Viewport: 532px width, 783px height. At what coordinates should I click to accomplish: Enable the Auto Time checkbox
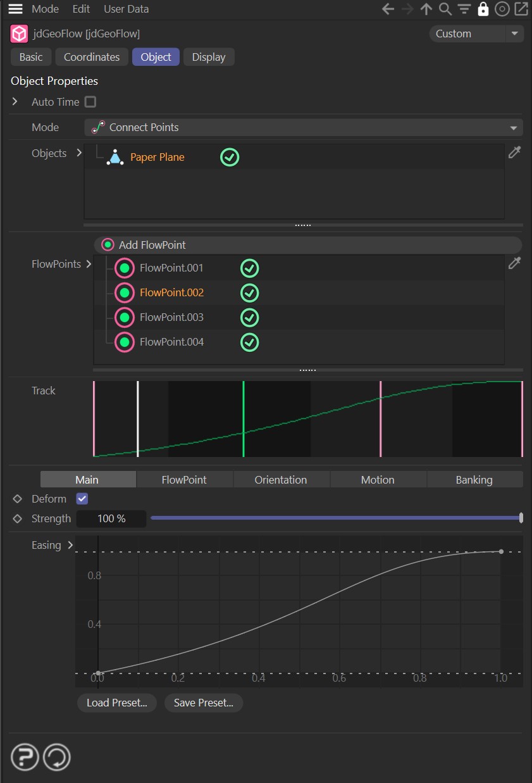(90, 102)
